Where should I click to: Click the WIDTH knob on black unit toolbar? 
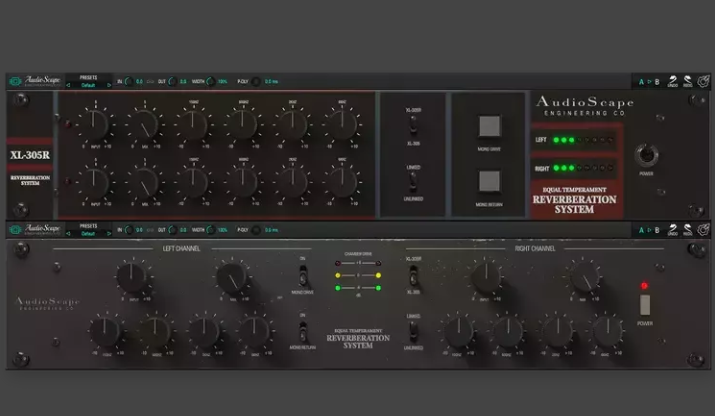(x=211, y=230)
